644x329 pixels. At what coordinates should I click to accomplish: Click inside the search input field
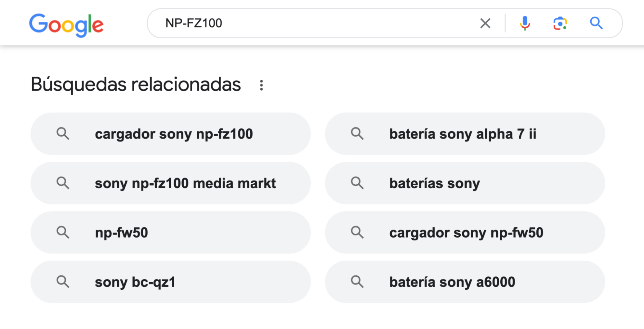322,23
